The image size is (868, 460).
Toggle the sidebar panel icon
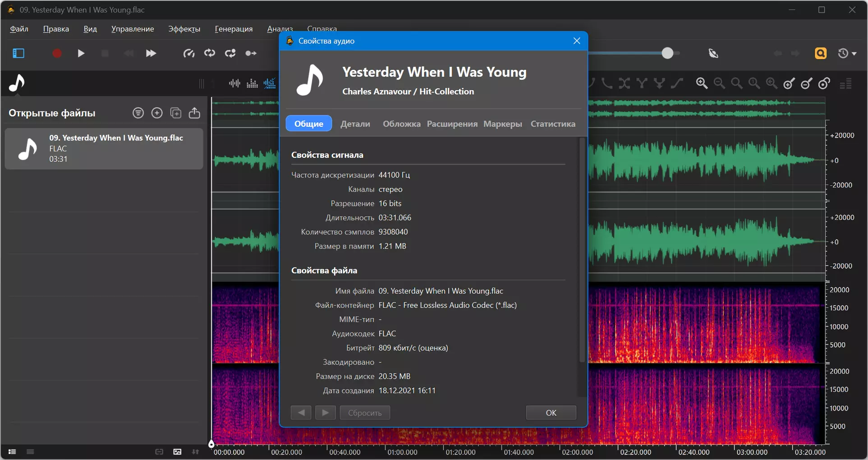(18, 53)
